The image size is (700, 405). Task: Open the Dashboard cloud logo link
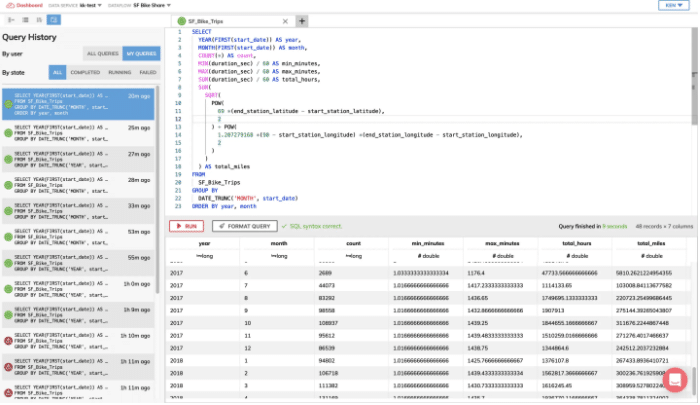(x=24, y=5)
